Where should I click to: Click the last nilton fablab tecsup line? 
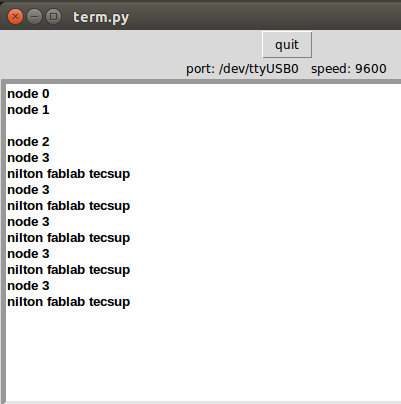coord(69,302)
